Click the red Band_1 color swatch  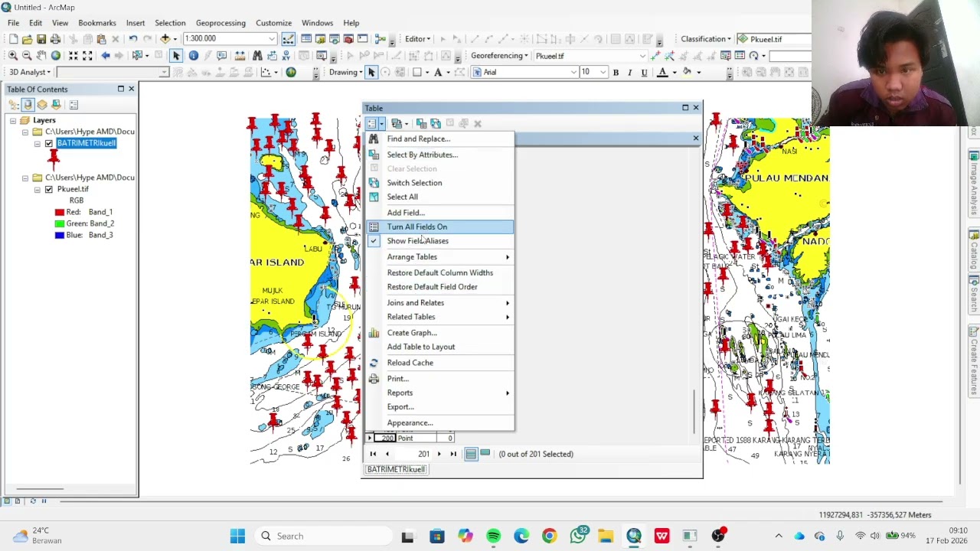click(59, 212)
